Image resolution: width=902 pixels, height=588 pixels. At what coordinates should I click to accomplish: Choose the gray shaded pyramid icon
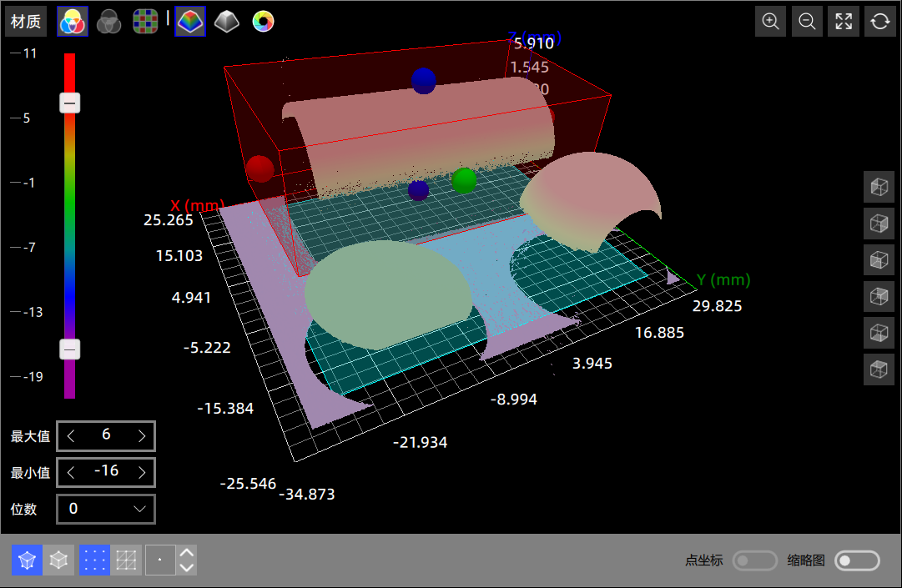point(227,22)
